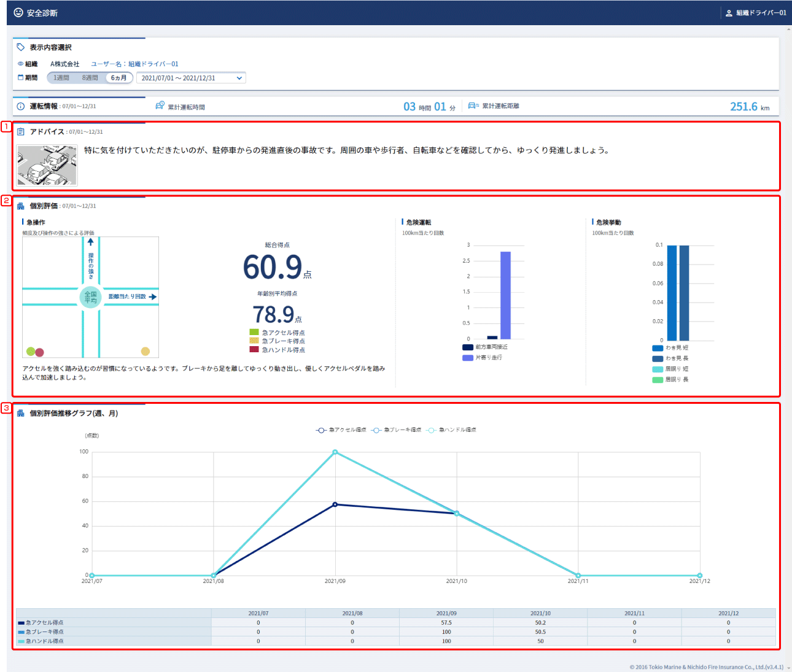The height and width of the screenshot is (672, 792).
Task: Click the car icon for 累計運転距離
Action: 473,106
